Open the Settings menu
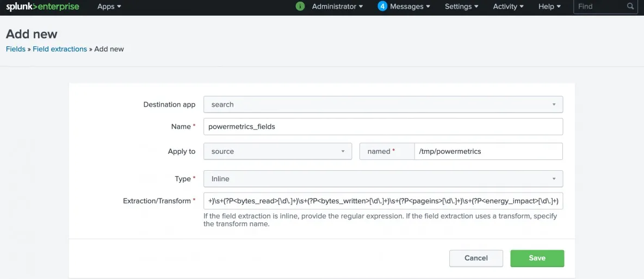The image size is (644, 279). (461, 7)
